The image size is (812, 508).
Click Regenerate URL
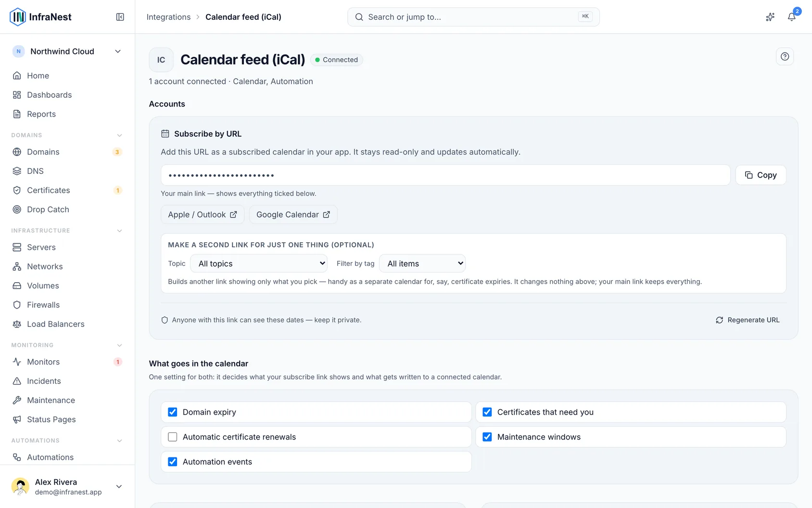pyautogui.click(x=748, y=320)
